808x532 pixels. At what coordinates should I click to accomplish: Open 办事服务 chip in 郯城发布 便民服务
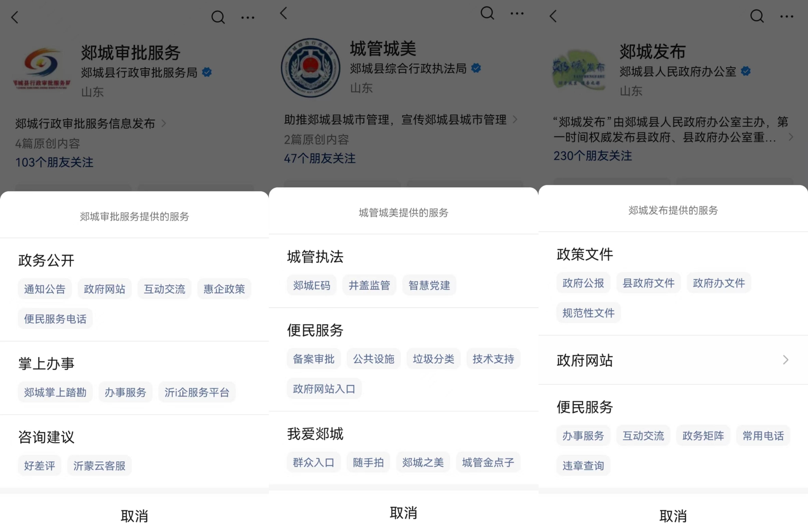(583, 436)
